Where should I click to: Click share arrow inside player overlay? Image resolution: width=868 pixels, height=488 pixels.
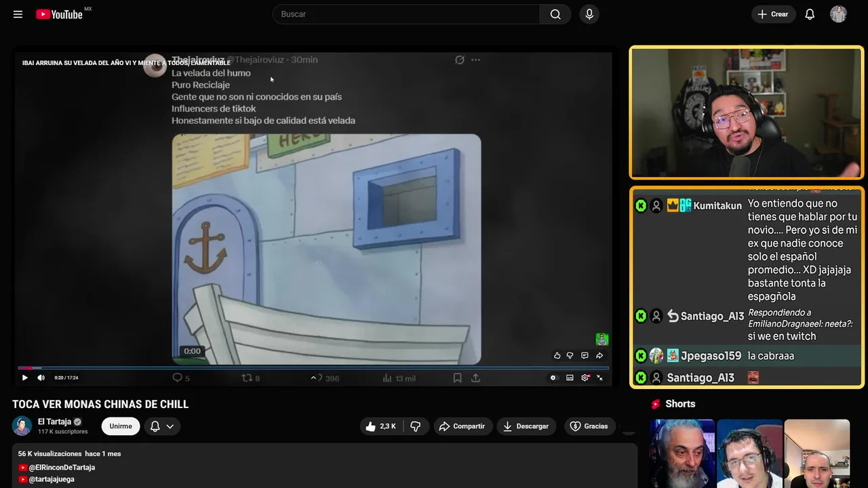click(599, 355)
